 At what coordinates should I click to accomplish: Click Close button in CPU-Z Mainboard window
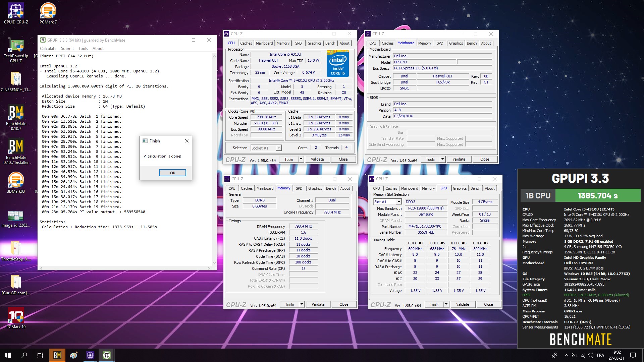point(485,159)
